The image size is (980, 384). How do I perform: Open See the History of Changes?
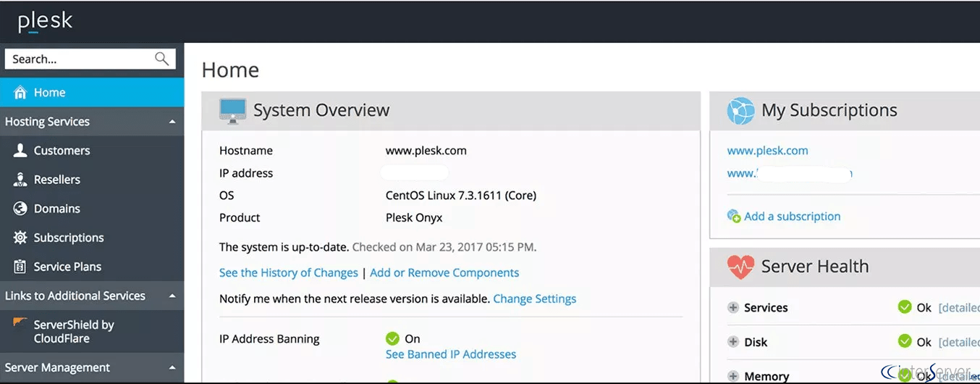point(288,273)
